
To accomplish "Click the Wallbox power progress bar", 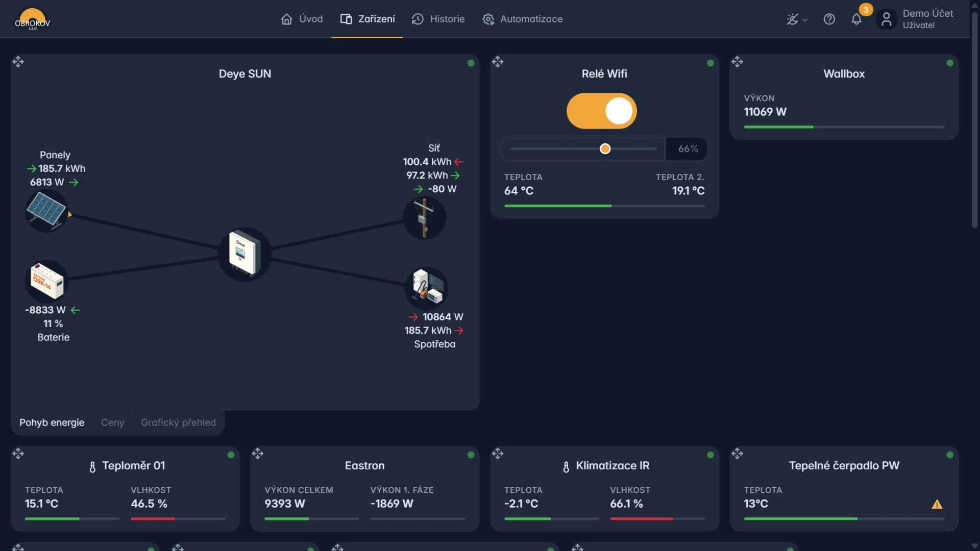I will tap(844, 127).
